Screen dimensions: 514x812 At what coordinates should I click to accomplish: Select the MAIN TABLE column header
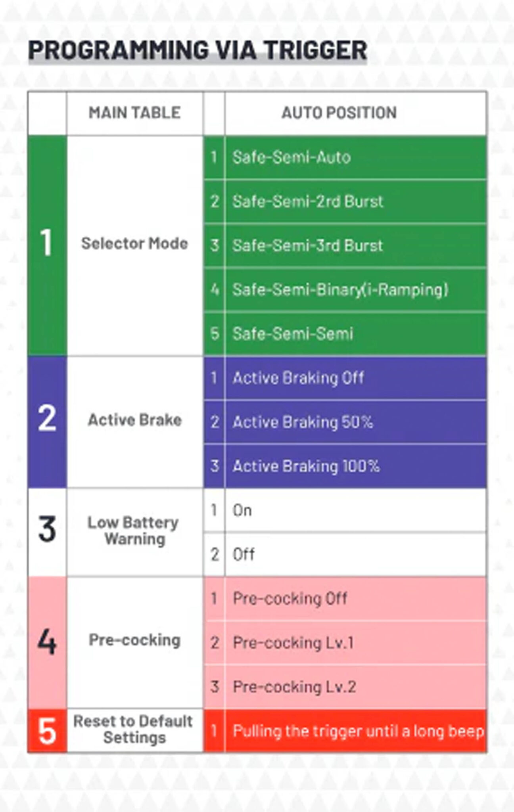pyautogui.click(x=134, y=113)
